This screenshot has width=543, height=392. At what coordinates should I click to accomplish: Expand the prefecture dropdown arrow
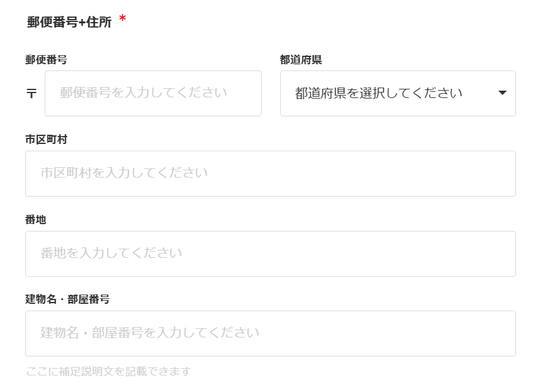pyautogui.click(x=503, y=93)
